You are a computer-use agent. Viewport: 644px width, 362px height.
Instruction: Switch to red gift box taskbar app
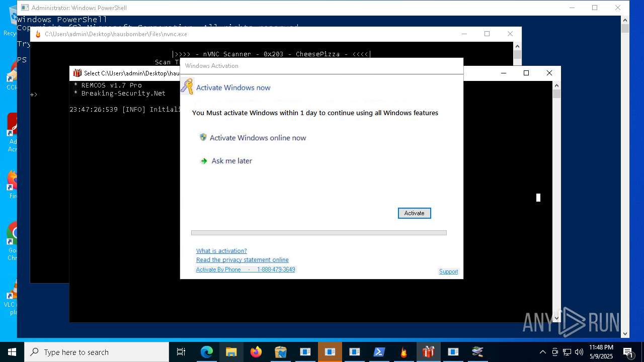click(x=429, y=352)
